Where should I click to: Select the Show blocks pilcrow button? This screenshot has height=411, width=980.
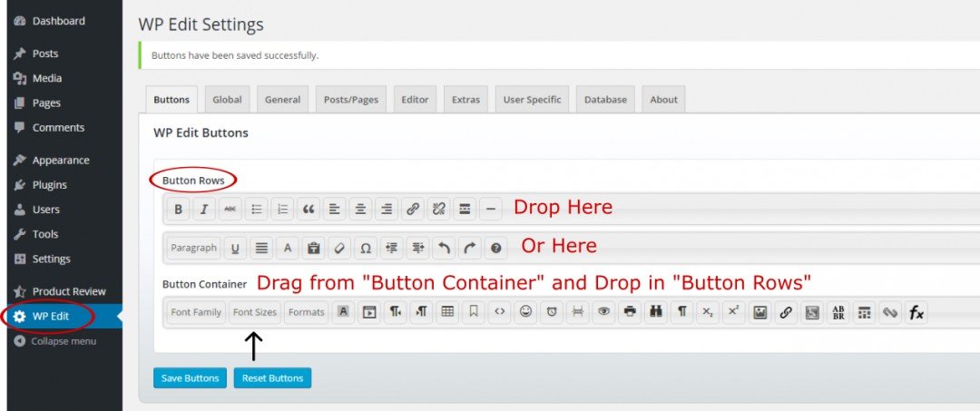pos(681,312)
